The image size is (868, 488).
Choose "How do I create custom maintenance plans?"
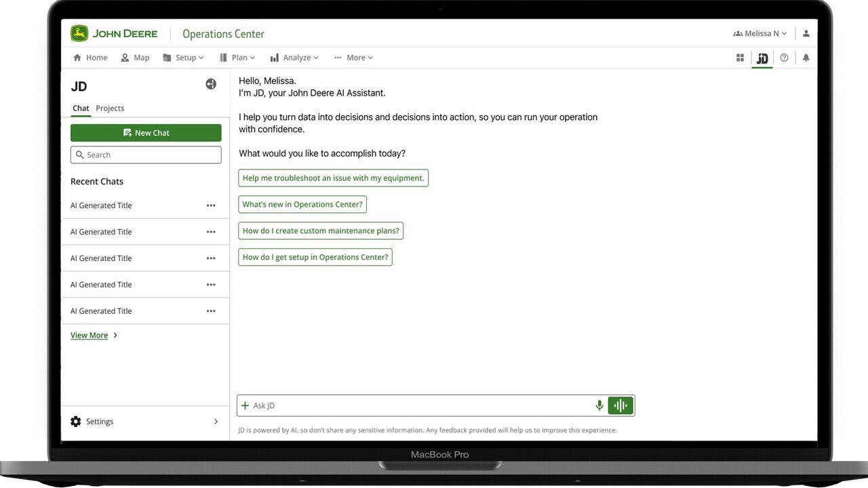click(x=321, y=231)
